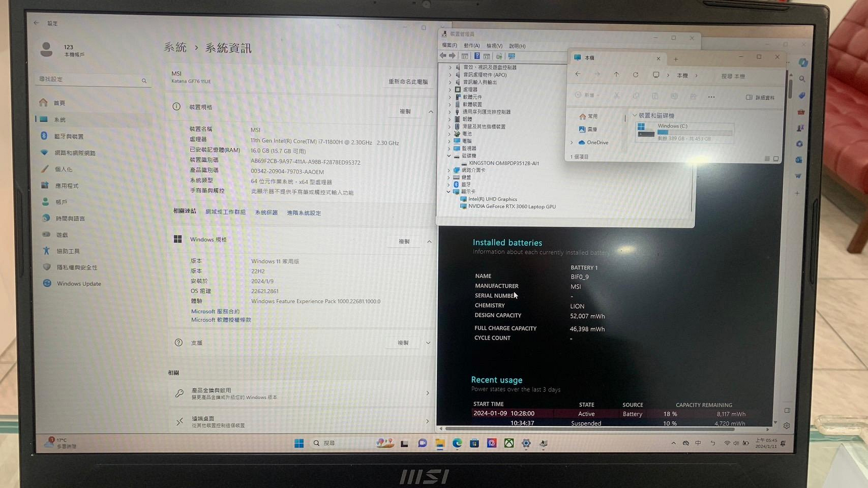
Task: Collapse 磁碟機 node in Device Manager
Action: coord(449,156)
